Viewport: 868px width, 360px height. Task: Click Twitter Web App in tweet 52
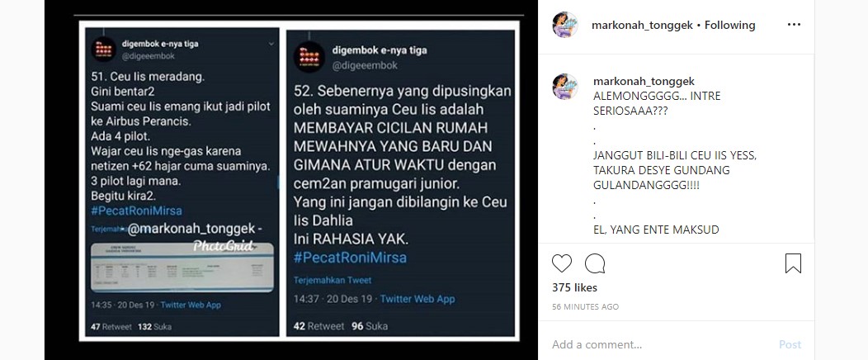click(417, 299)
